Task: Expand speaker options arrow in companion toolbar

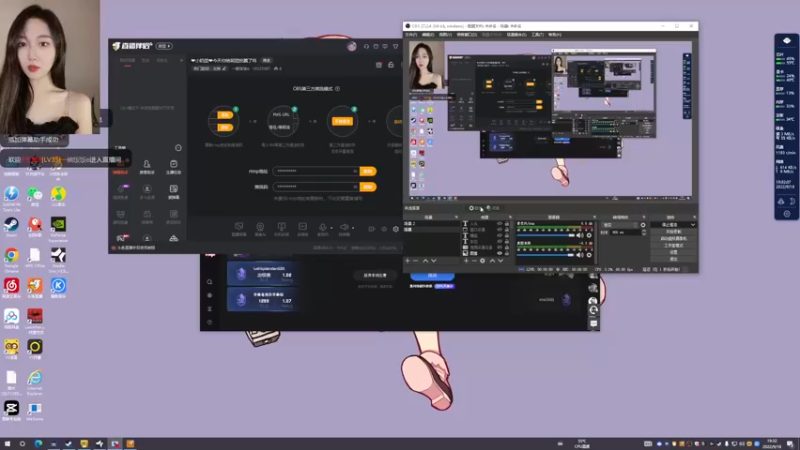Action: click(x=353, y=228)
